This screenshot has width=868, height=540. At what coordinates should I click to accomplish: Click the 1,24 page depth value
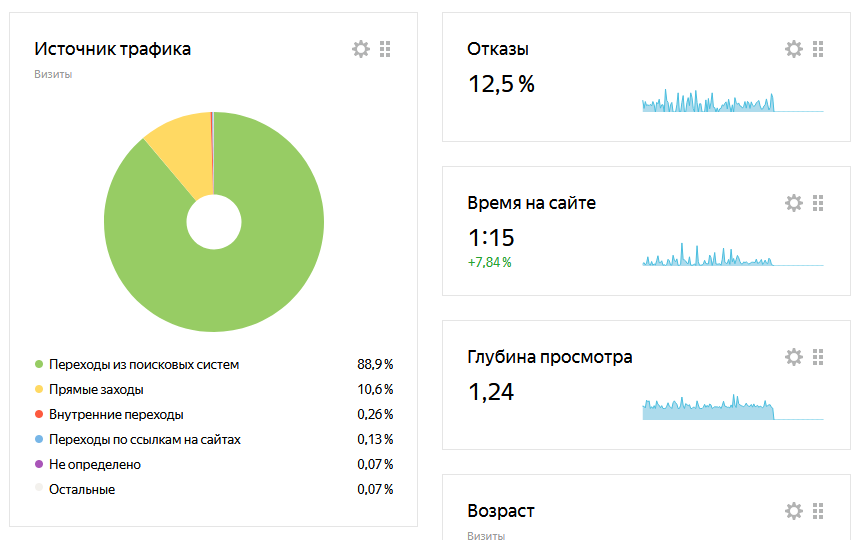pyautogui.click(x=491, y=392)
